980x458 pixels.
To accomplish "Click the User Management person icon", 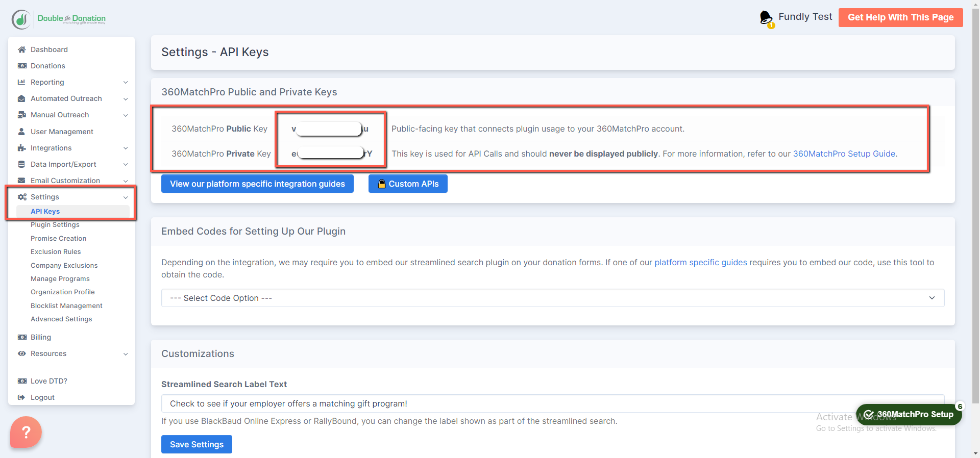I will pos(21,132).
